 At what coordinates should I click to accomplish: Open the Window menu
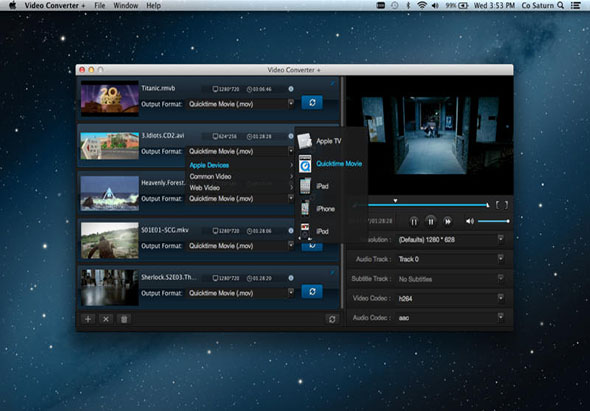pos(126,5)
